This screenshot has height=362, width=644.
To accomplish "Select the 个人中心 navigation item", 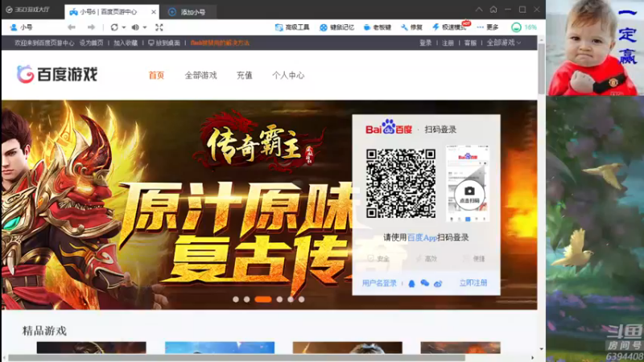I will point(288,75).
